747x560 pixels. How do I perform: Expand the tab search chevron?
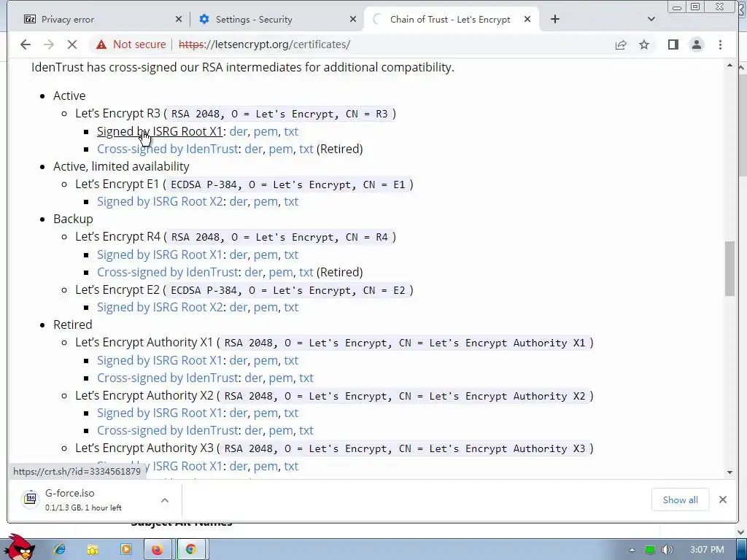pyautogui.click(x=651, y=19)
